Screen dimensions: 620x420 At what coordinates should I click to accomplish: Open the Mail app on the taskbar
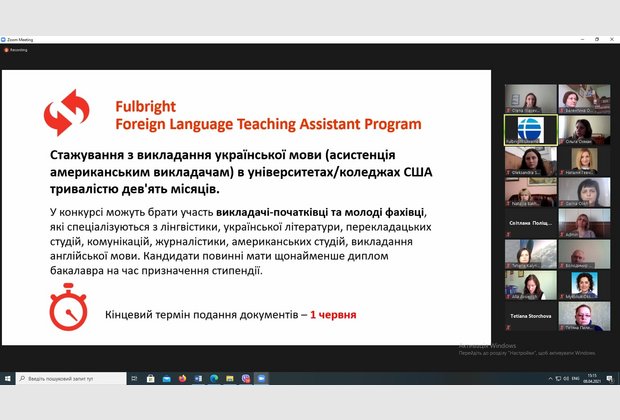pos(166,378)
